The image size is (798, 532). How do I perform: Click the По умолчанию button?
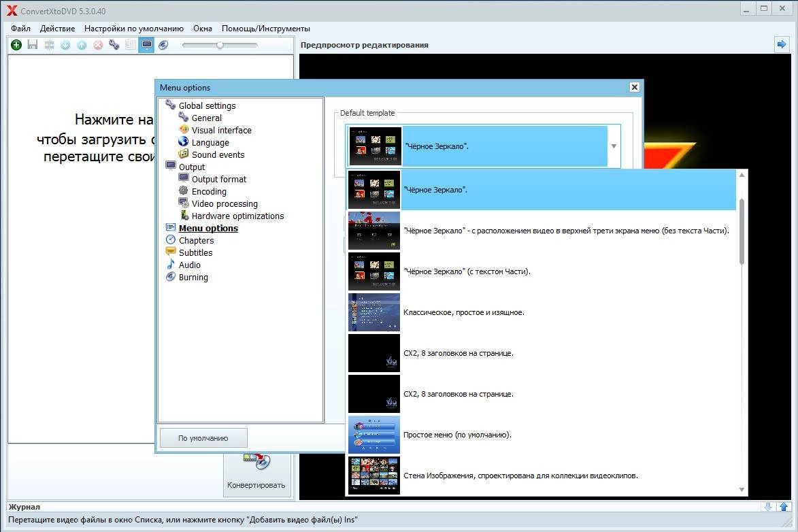pos(203,438)
